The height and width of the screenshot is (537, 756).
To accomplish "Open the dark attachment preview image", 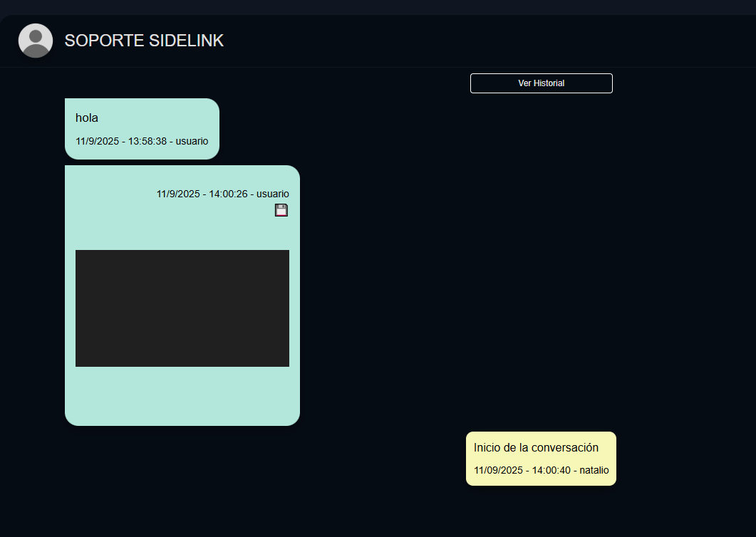I will pos(182,308).
